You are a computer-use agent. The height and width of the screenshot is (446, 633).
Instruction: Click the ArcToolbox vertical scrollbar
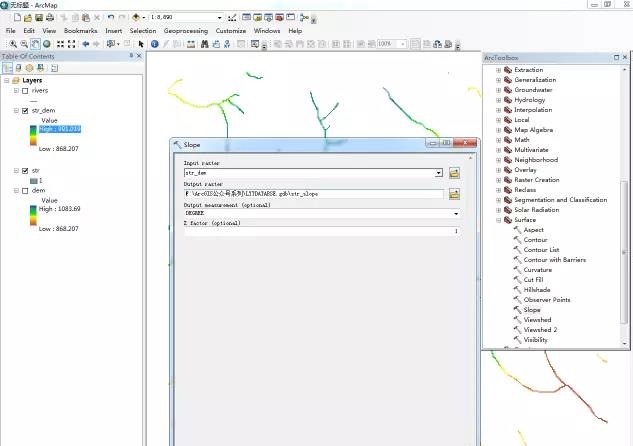pyautogui.click(x=625, y=252)
